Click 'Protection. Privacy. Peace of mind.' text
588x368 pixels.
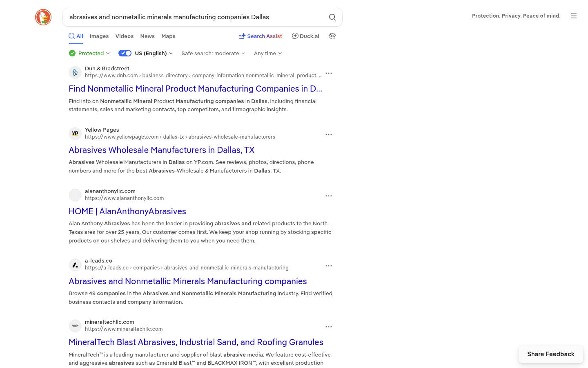tap(516, 16)
